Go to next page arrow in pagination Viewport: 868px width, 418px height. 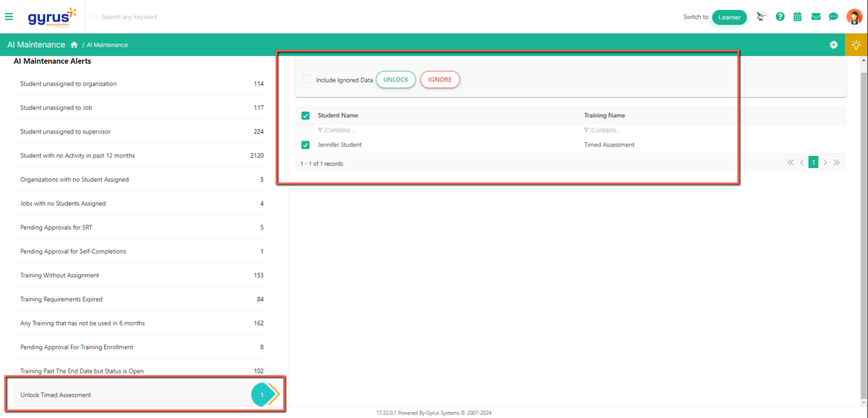tap(825, 163)
